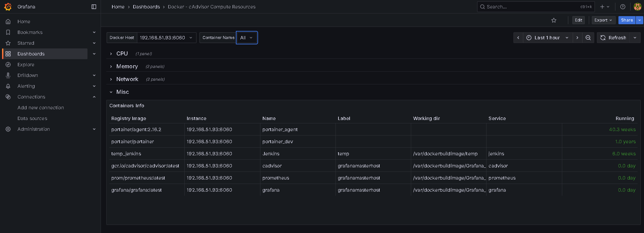Move time range forward arrow
The height and width of the screenshot is (233, 644).
click(577, 38)
